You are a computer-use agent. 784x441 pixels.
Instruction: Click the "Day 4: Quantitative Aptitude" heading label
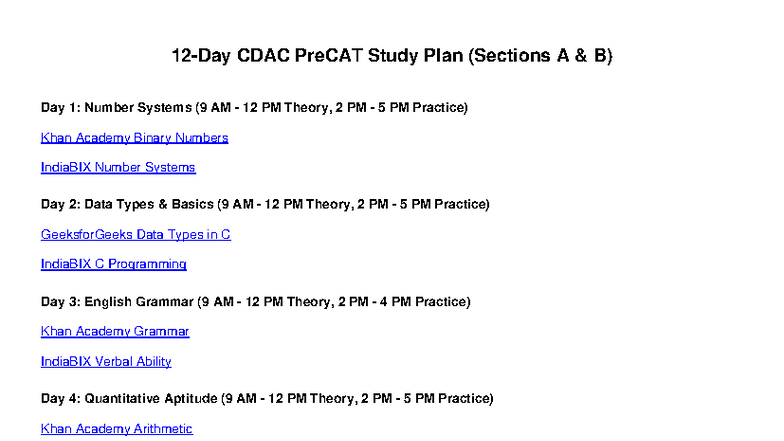pos(129,398)
